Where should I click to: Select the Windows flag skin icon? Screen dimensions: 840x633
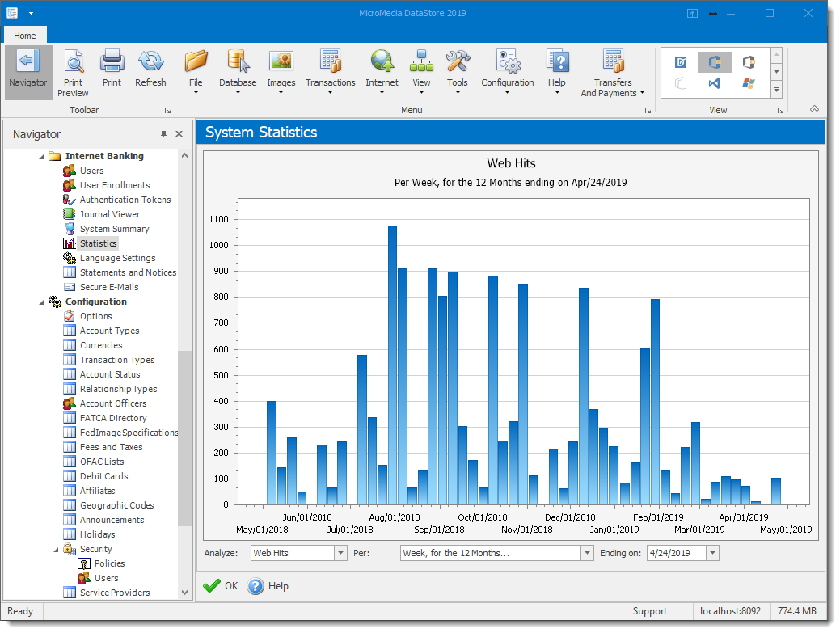[x=749, y=83]
